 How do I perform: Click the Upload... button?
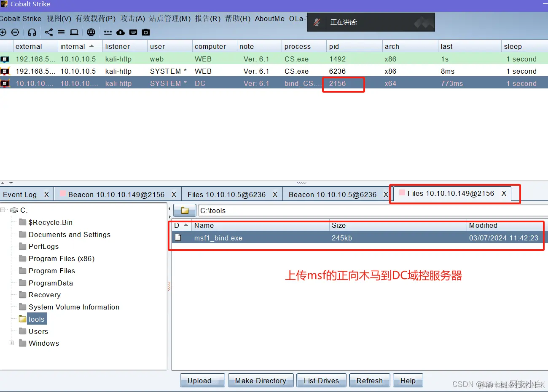click(x=203, y=381)
